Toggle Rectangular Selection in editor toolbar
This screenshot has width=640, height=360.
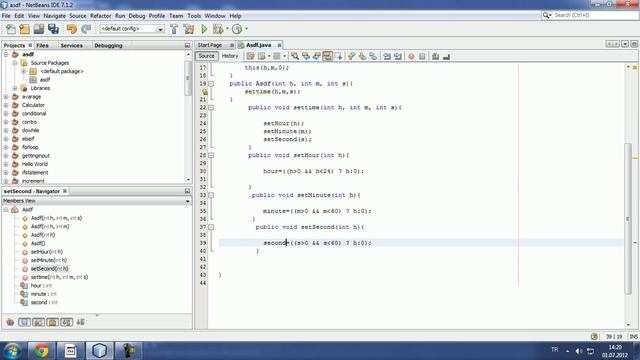click(338, 56)
